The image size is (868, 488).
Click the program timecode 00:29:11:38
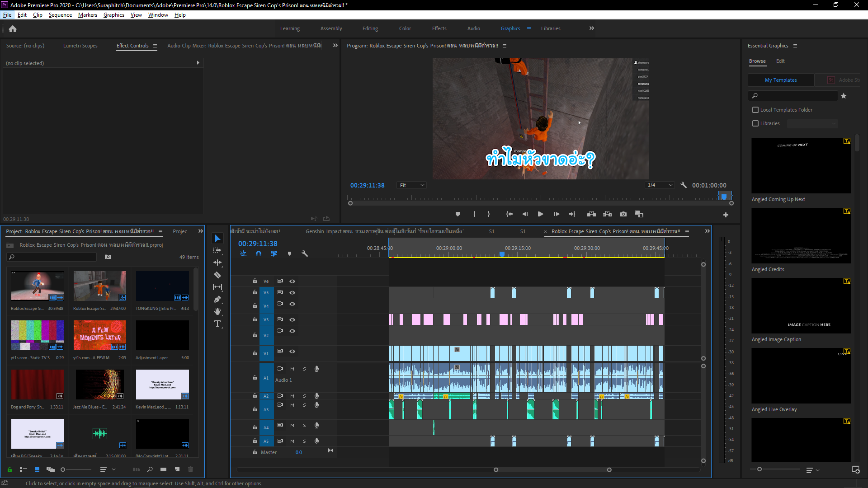(367, 185)
